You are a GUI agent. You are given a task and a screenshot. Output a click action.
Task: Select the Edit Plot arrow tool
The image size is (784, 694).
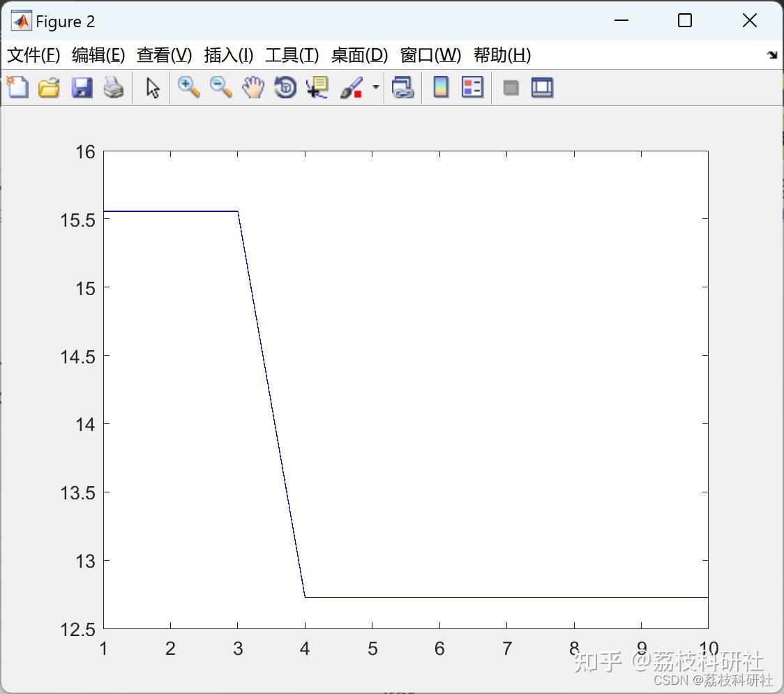[x=153, y=88]
